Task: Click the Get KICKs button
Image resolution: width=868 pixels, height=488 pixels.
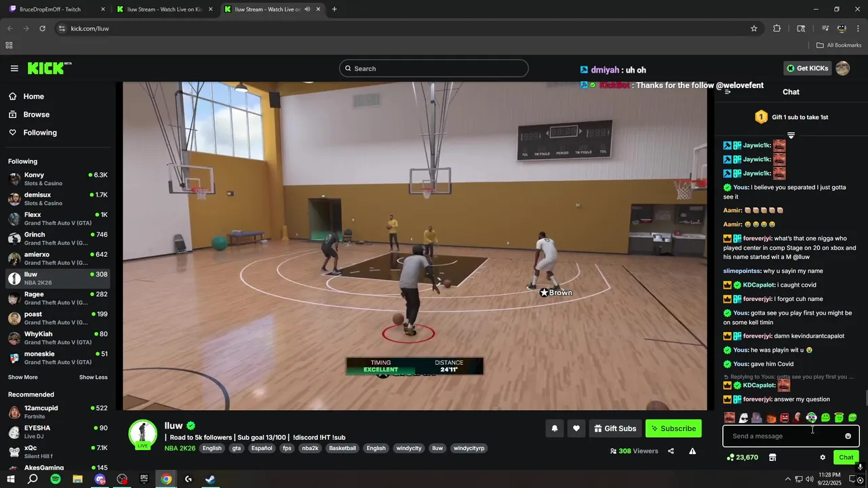Action: 807,68
